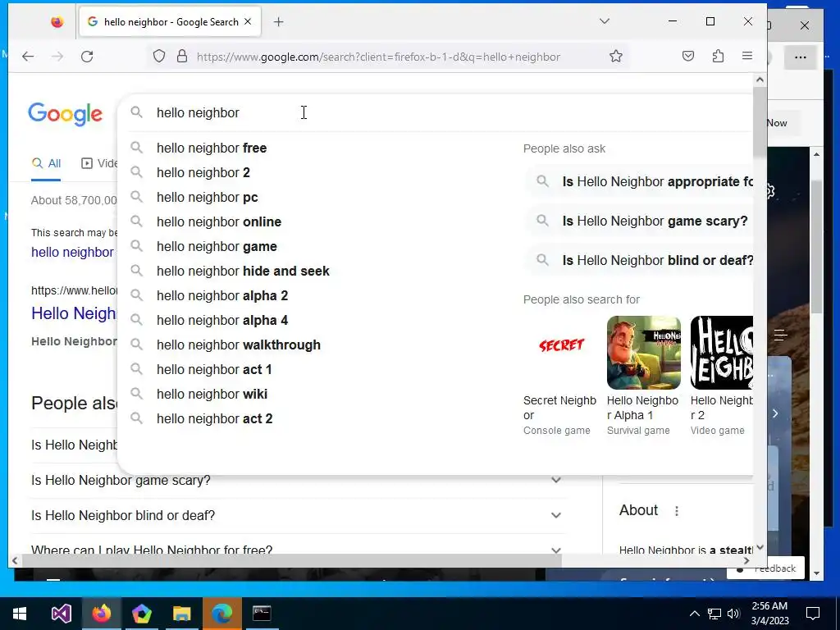Close the hello neighbor Google Search tab

pos(248,22)
